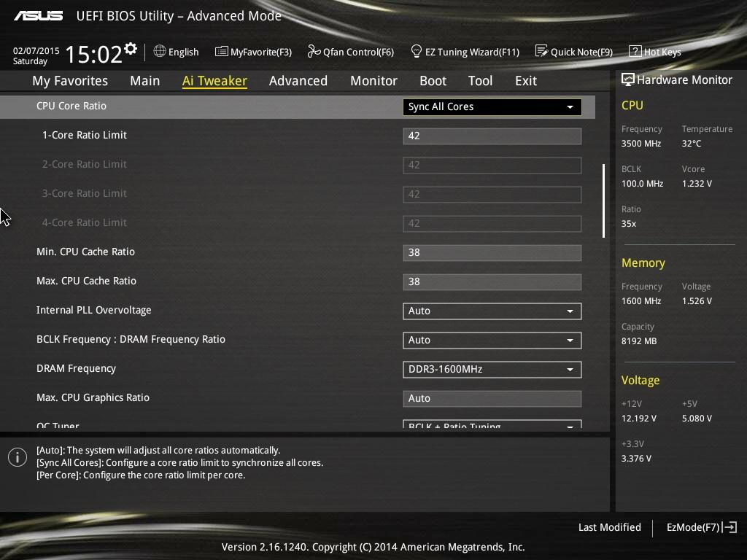Open the Boot tab
Image resolution: width=747 pixels, height=560 pixels.
click(x=433, y=81)
